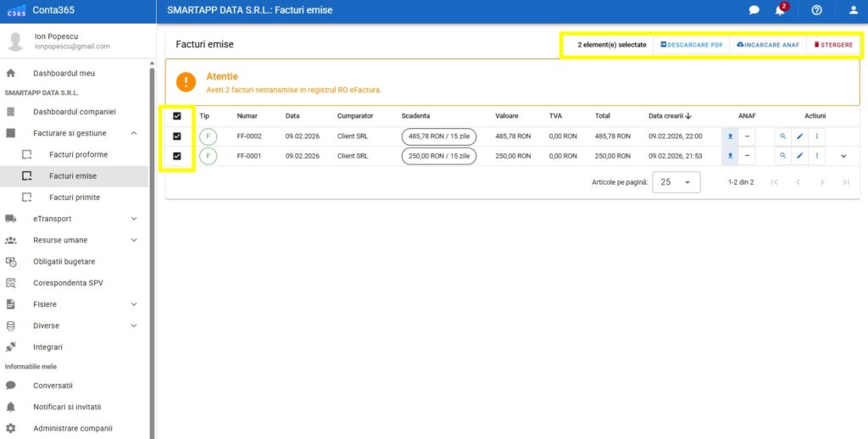Open more actions menu for FF-0002

click(816, 136)
